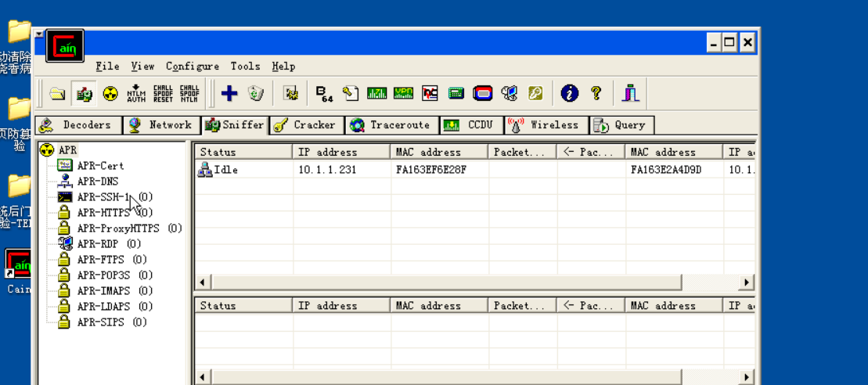Open the Hash Calculator toolbar icon
Image resolution: width=868 pixels, height=385 pixels.
[x=456, y=93]
